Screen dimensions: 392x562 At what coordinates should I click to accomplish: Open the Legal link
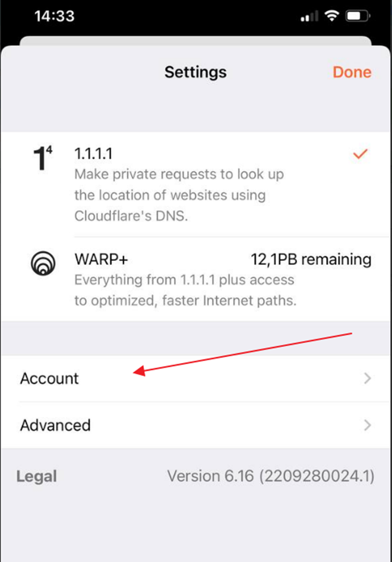tap(37, 476)
